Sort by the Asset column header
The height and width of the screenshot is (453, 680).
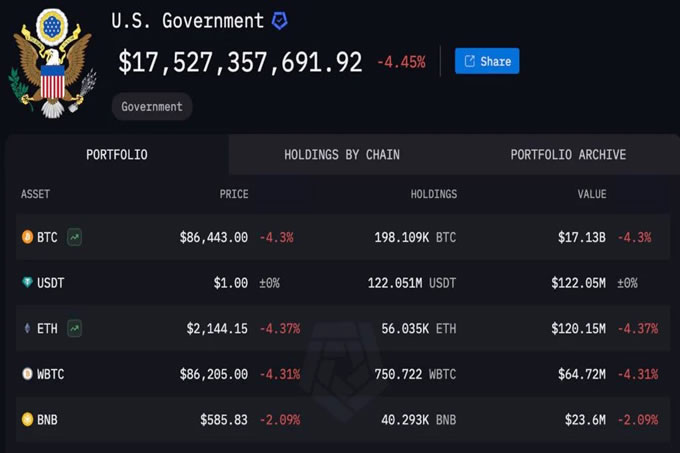(x=35, y=194)
